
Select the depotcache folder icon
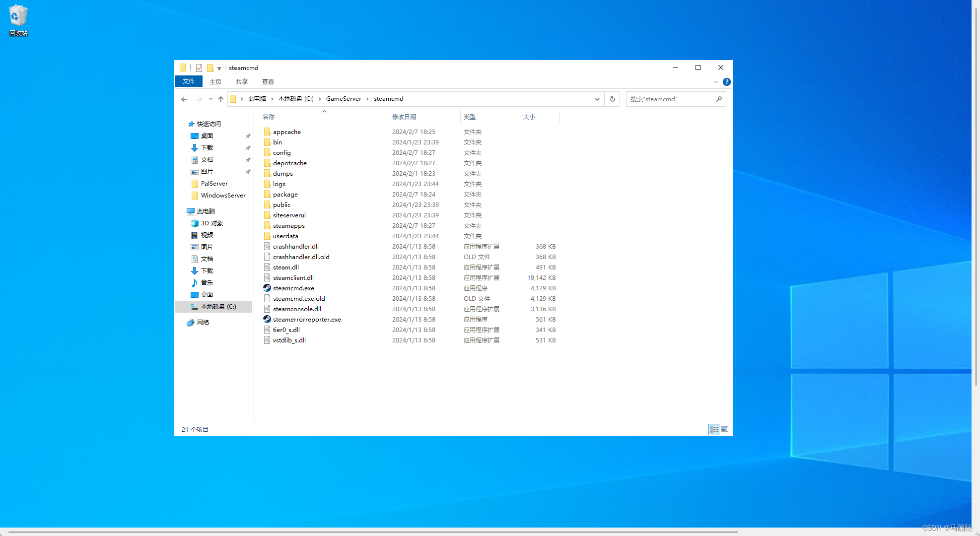[267, 163]
